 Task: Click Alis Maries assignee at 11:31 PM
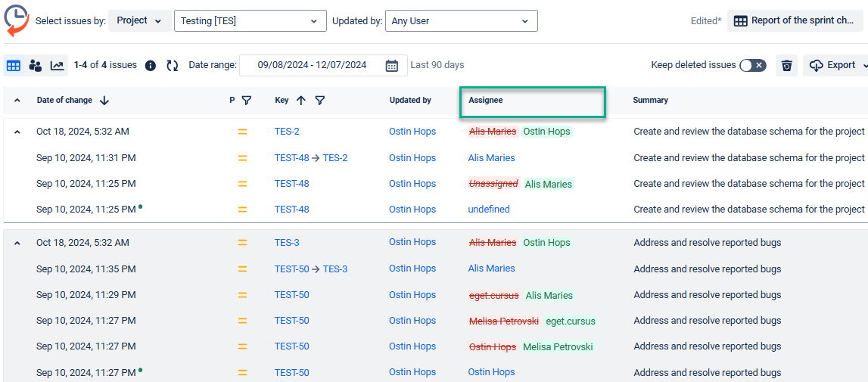(x=492, y=158)
